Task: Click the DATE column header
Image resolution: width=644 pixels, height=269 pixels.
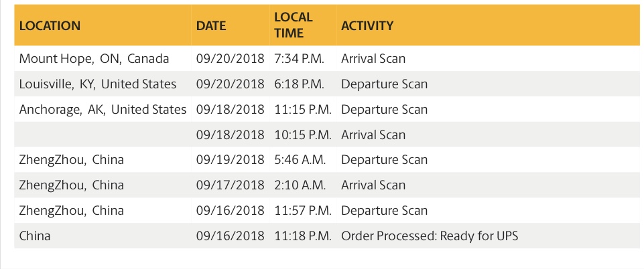Action: coord(211,26)
